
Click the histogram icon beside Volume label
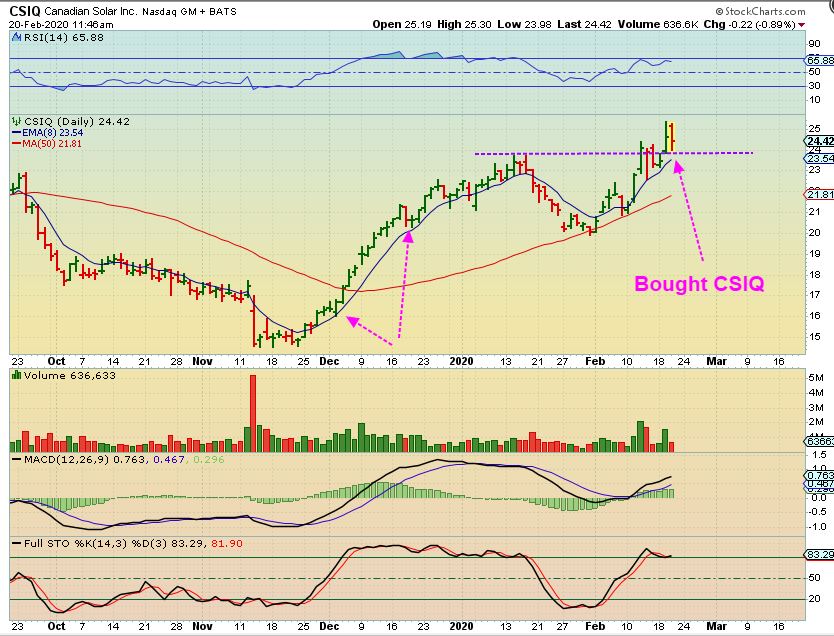pyautogui.click(x=16, y=375)
